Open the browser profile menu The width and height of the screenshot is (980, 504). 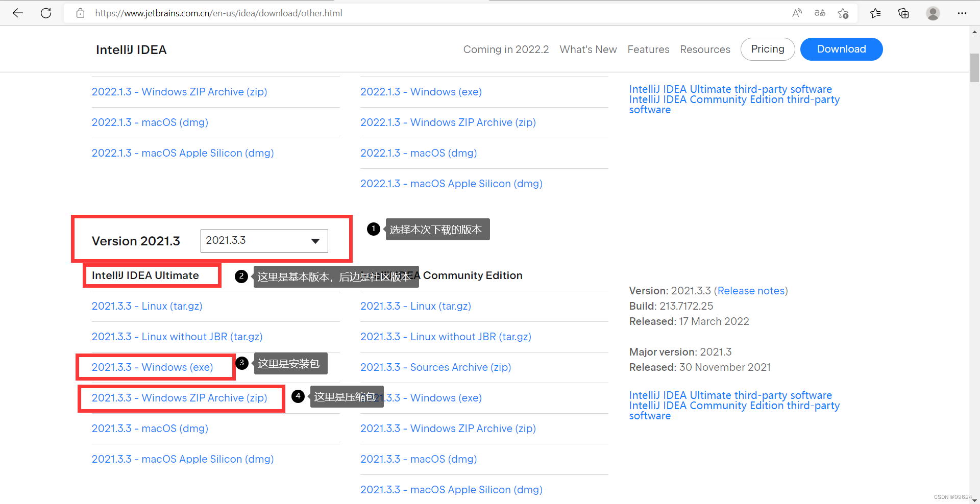click(x=933, y=13)
